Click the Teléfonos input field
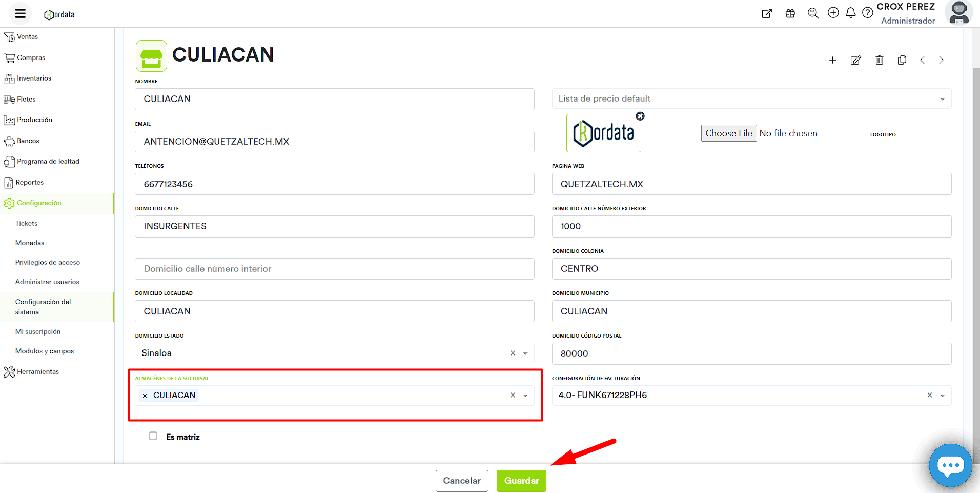 334,184
